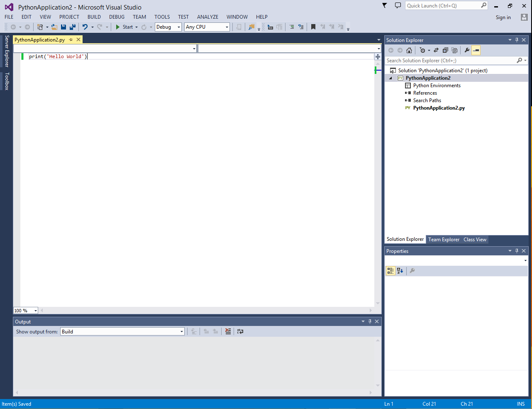Click the Save icon on the toolbar

pos(63,27)
